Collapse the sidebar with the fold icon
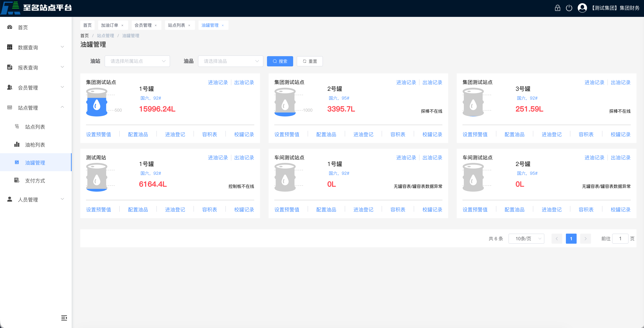644x328 pixels. pyautogui.click(x=64, y=318)
